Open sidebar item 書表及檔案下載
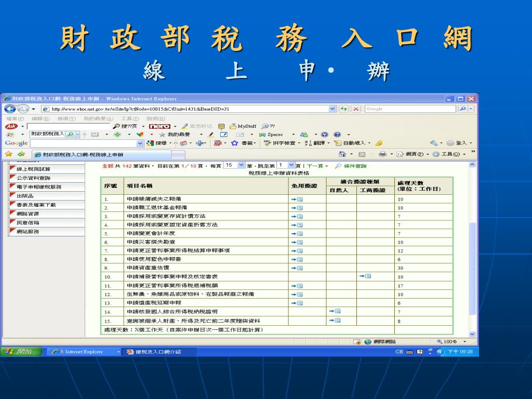The width and height of the screenshot is (532, 399). (46, 205)
